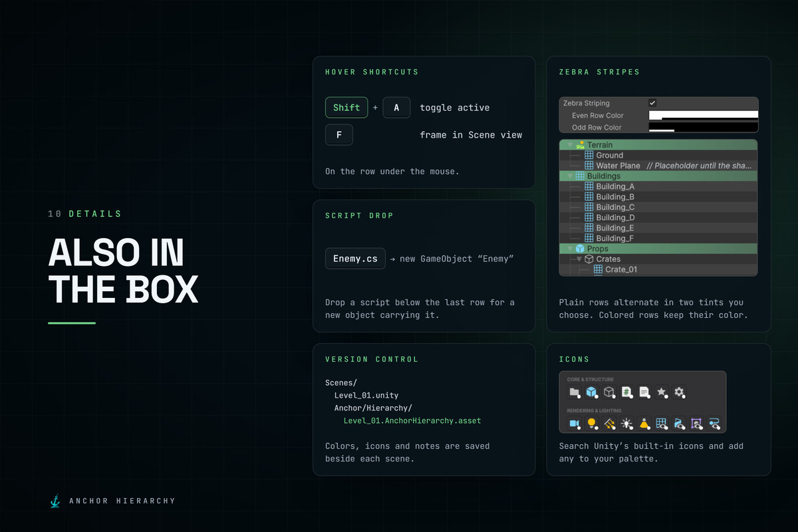Pick the solid blue cube icon
Viewport: 798px width, 532px height.
[592, 392]
